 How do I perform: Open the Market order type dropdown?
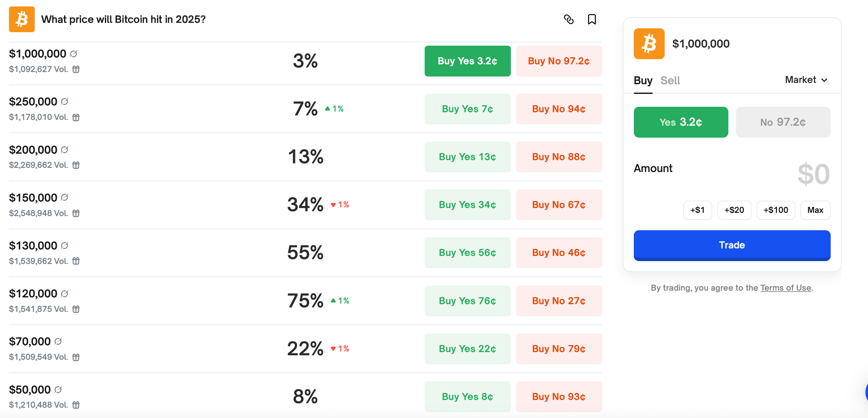(x=806, y=80)
